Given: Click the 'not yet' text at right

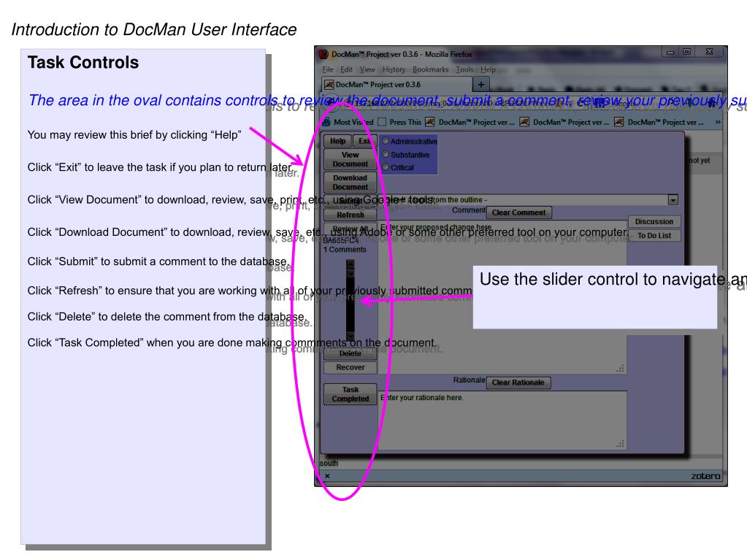Looking at the screenshot, I should 699,161.
